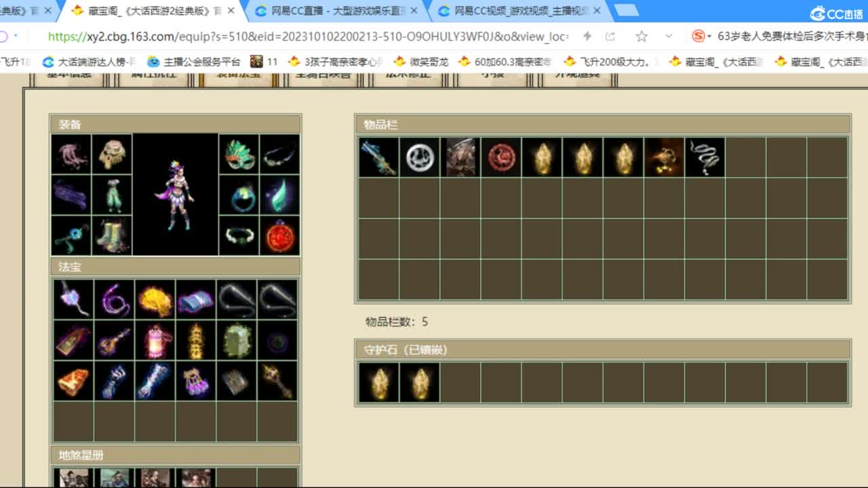Image resolution: width=868 pixels, height=488 pixels.
Task: Click the pink lantern treasure in 法宝
Action: tap(155, 340)
